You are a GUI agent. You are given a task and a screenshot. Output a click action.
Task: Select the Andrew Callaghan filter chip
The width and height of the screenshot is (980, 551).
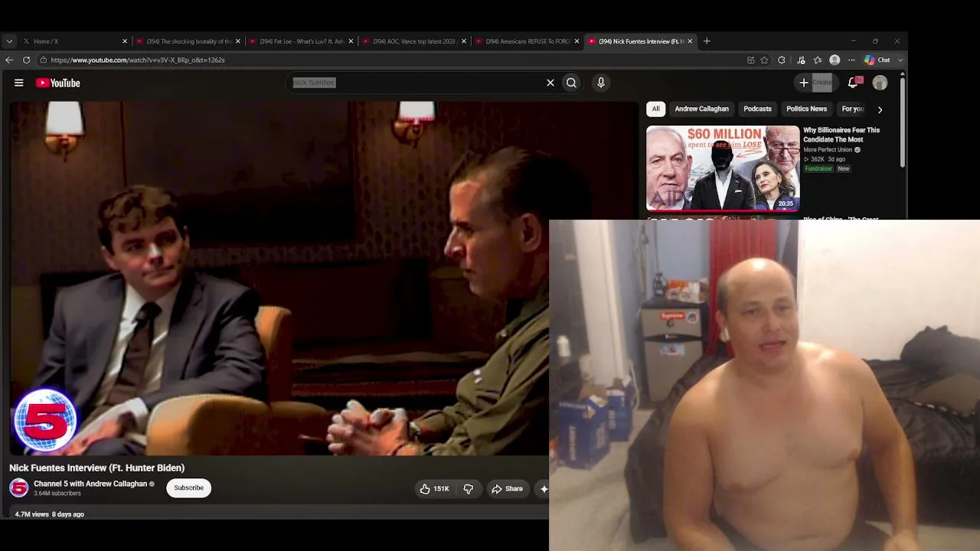(x=701, y=109)
